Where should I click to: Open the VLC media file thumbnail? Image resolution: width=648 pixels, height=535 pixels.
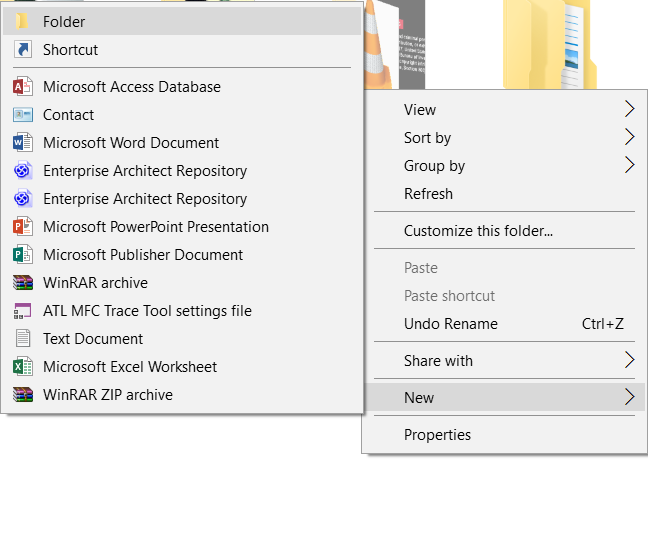(x=394, y=44)
